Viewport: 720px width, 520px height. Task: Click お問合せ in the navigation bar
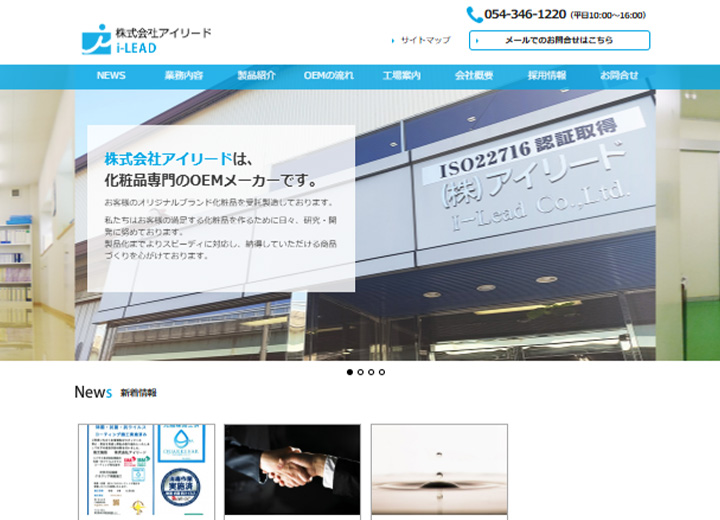point(619,76)
